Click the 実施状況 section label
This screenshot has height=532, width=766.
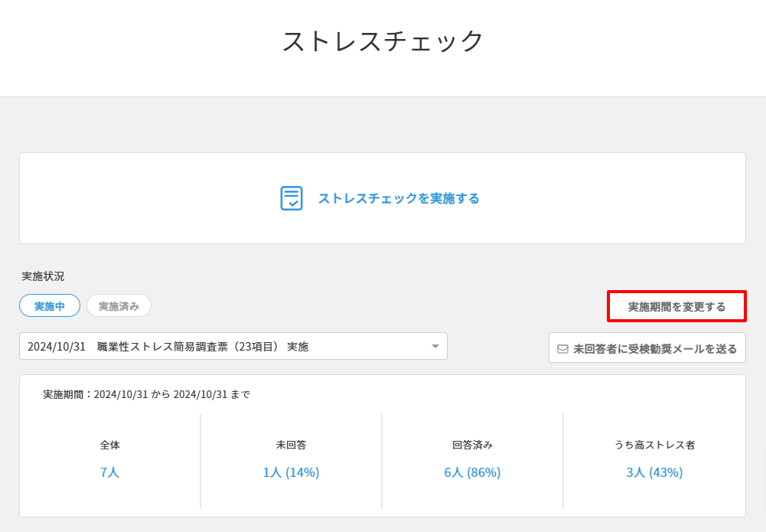pyautogui.click(x=43, y=276)
